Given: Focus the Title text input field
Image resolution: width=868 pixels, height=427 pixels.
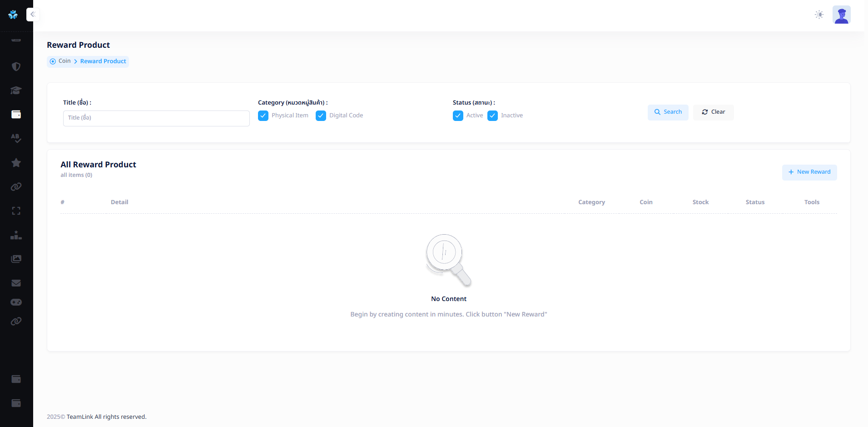Looking at the screenshot, I should click(x=156, y=118).
